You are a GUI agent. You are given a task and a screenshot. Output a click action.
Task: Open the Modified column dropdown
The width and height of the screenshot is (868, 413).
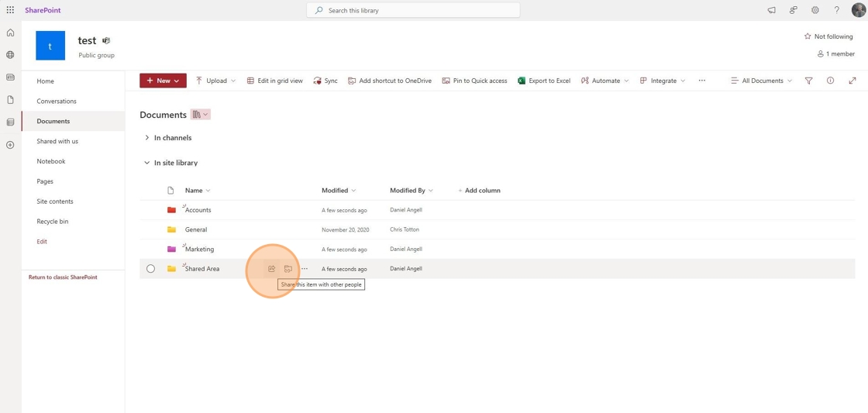(x=339, y=191)
